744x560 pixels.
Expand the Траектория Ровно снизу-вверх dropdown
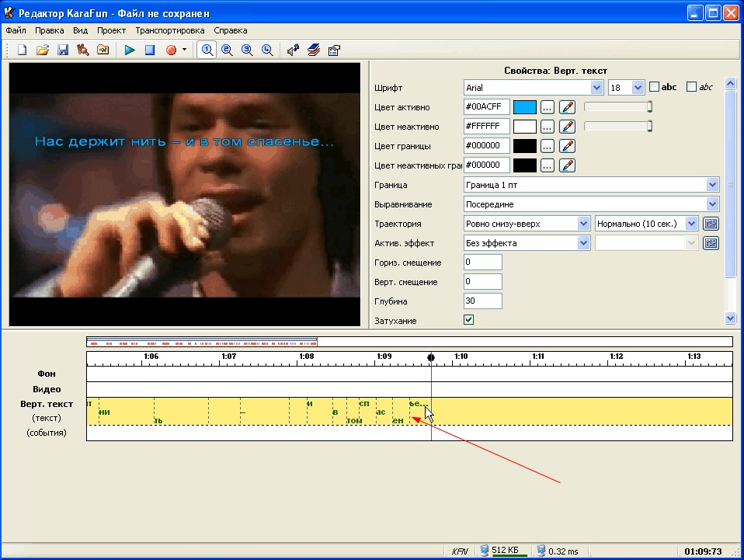583,224
